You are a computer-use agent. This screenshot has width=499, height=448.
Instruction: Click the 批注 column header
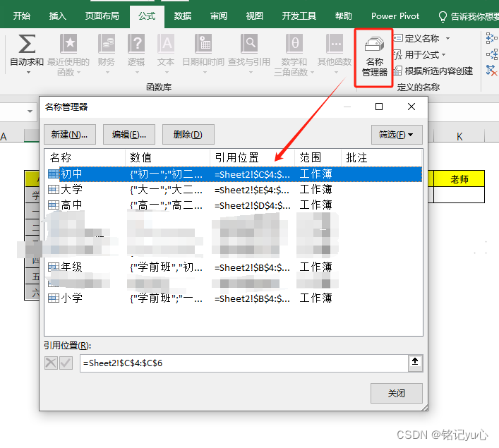[381, 157]
